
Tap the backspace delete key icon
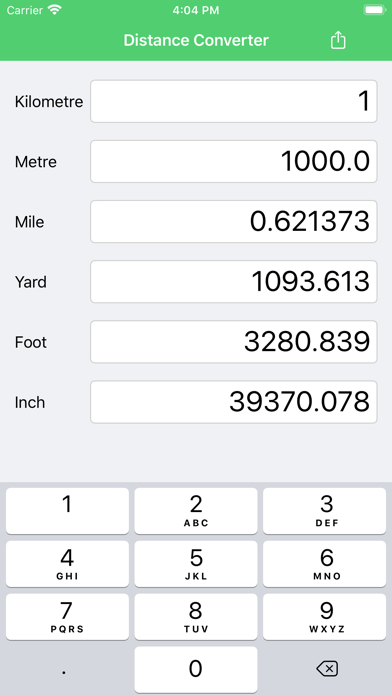tap(327, 668)
